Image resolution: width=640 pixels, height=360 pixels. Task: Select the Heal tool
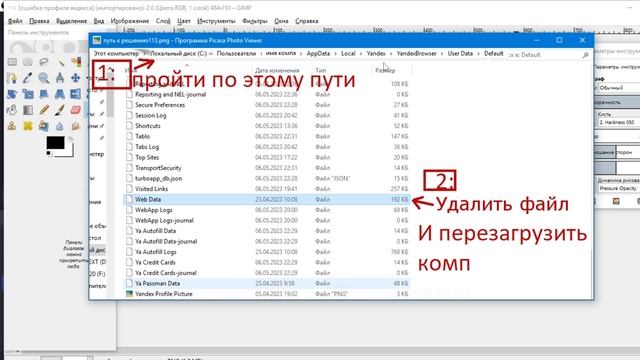[x=28, y=126]
